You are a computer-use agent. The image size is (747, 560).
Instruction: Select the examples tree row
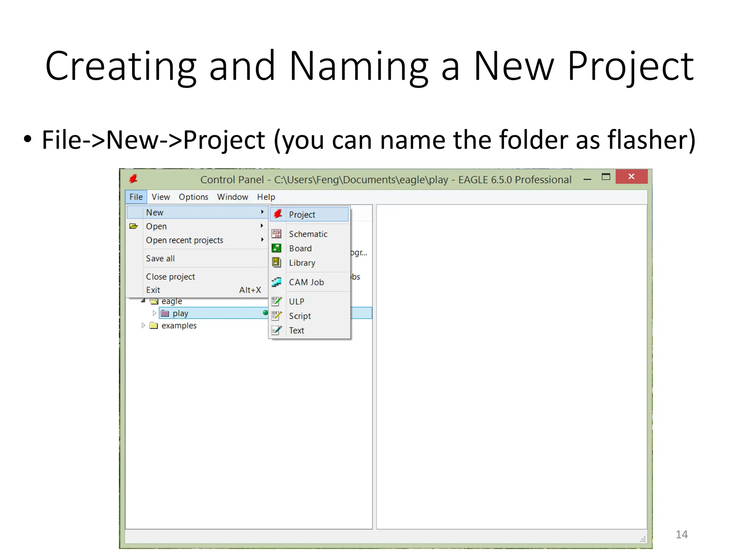click(x=179, y=325)
